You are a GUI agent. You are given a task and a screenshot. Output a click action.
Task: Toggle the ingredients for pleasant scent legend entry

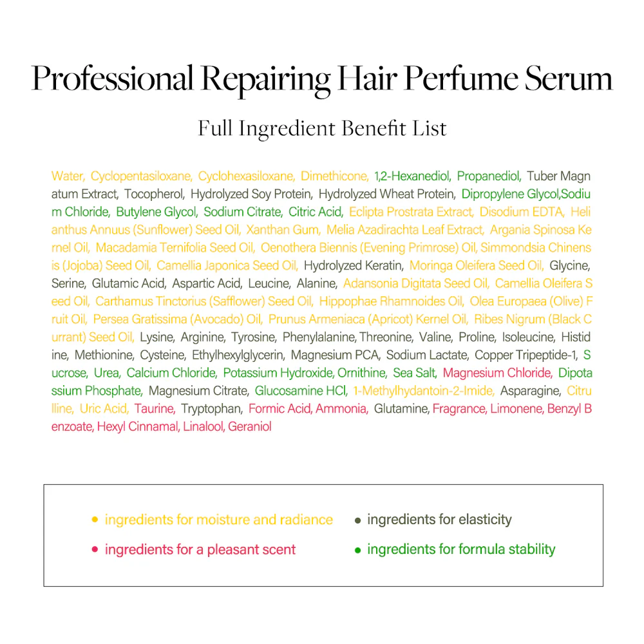(200, 549)
